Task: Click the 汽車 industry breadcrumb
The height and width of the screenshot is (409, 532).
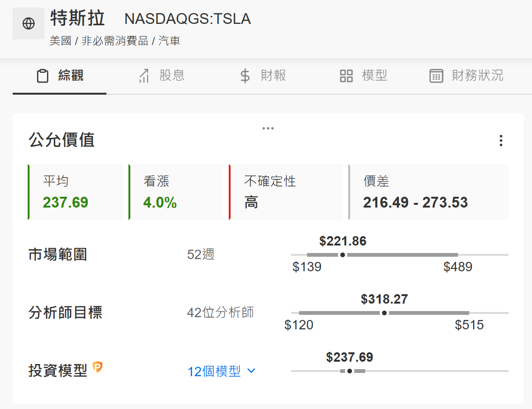Action: (169, 41)
